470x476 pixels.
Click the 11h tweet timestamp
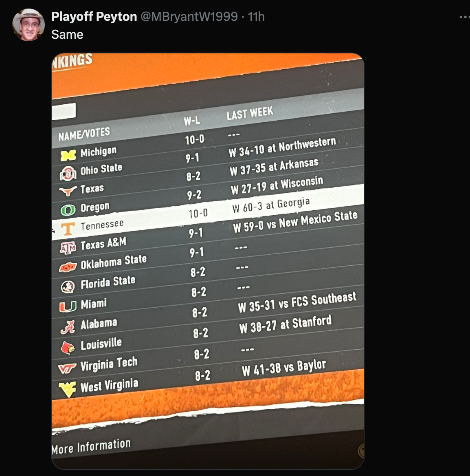point(257,16)
